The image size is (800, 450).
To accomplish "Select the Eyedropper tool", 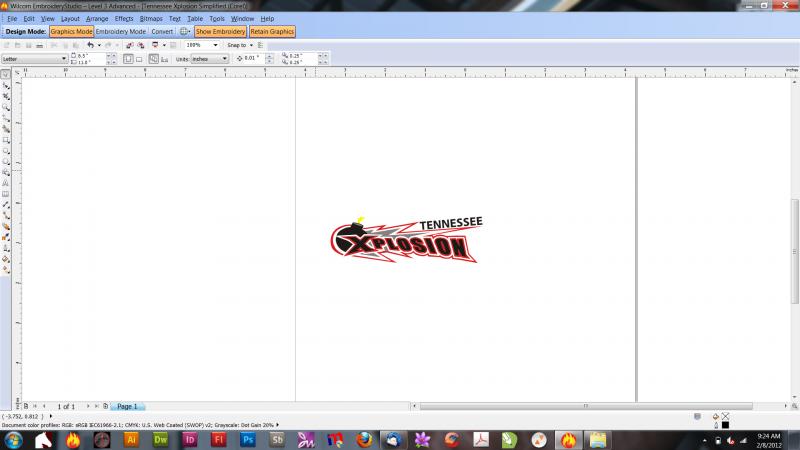I will tap(6, 237).
